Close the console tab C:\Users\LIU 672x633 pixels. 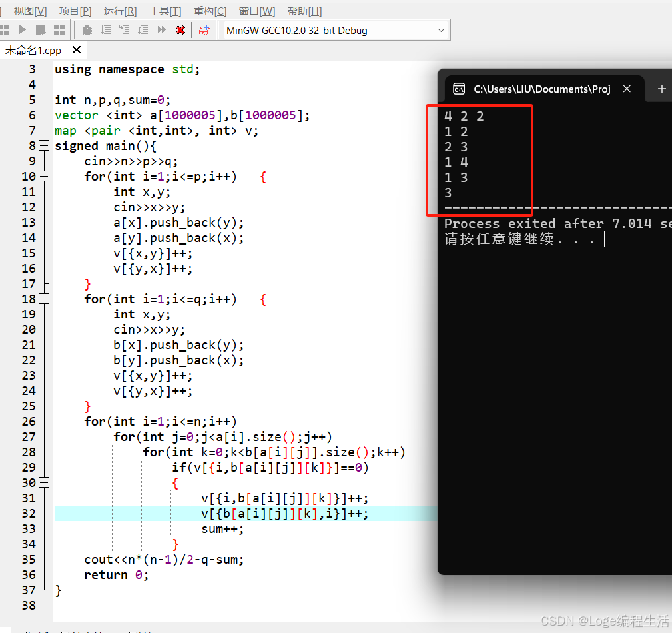(x=627, y=89)
